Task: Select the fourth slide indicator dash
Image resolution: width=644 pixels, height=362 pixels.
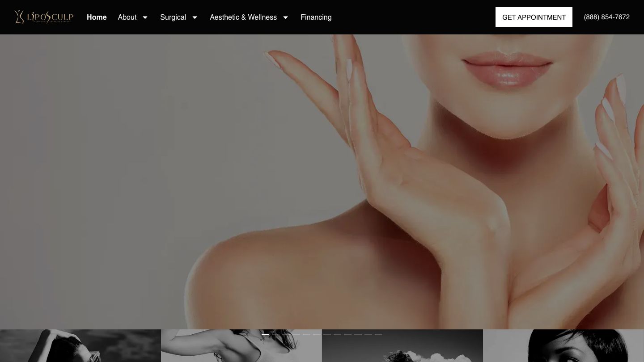Action: (x=296, y=334)
